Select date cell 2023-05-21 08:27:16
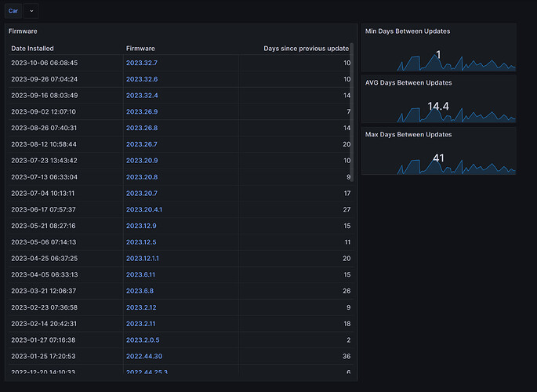The height and width of the screenshot is (392, 537). 43,226
